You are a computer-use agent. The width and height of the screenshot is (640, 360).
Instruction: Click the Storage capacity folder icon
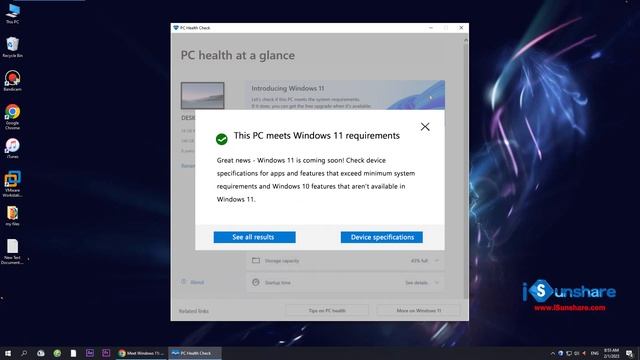click(x=256, y=260)
